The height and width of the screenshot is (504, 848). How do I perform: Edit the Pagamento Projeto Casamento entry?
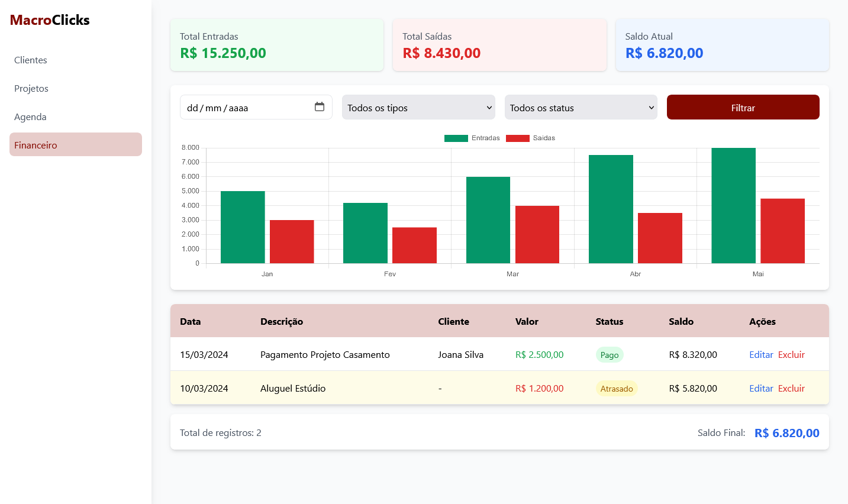point(761,355)
